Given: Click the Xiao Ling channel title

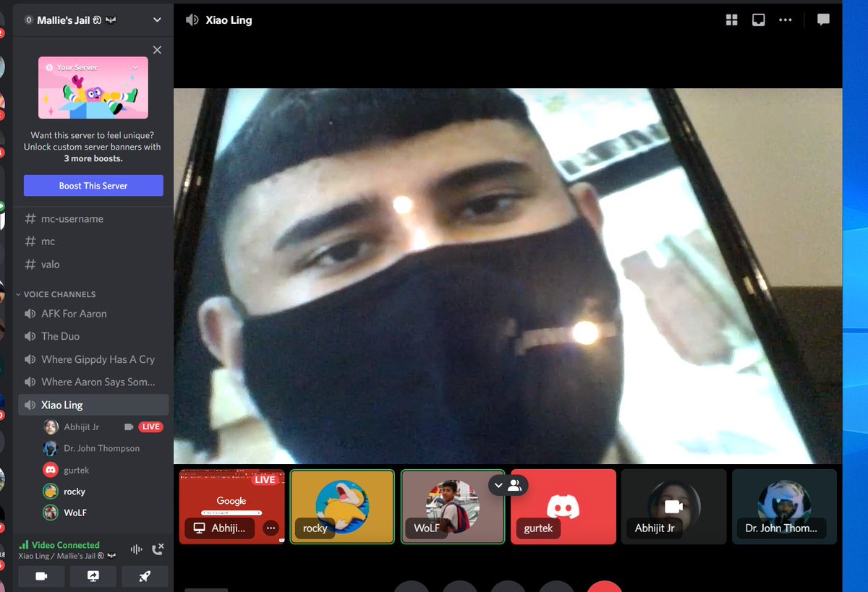Looking at the screenshot, I should click(x=229, y=20).
